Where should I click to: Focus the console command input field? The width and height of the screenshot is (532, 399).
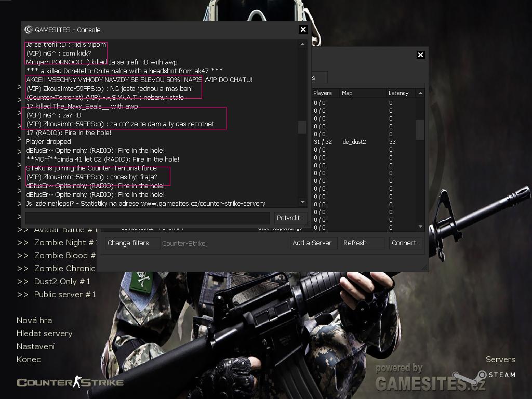pyautogui.click(x=148, y=218)
